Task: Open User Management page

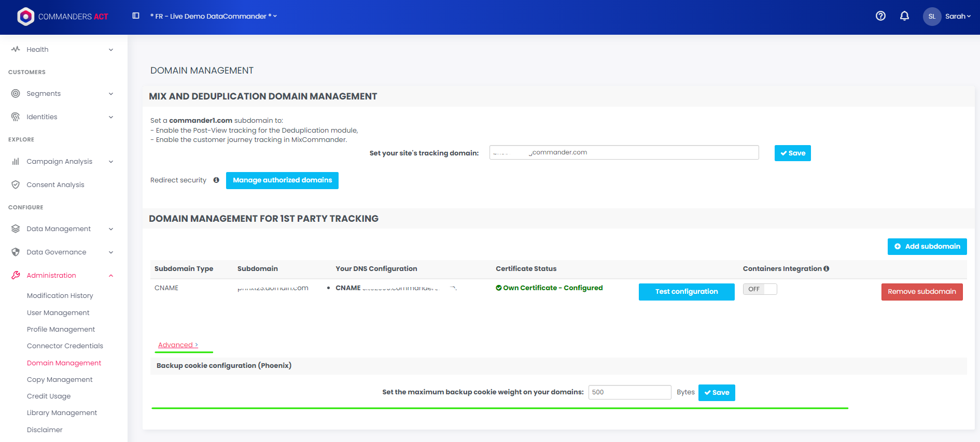Action: click(58, 312)
